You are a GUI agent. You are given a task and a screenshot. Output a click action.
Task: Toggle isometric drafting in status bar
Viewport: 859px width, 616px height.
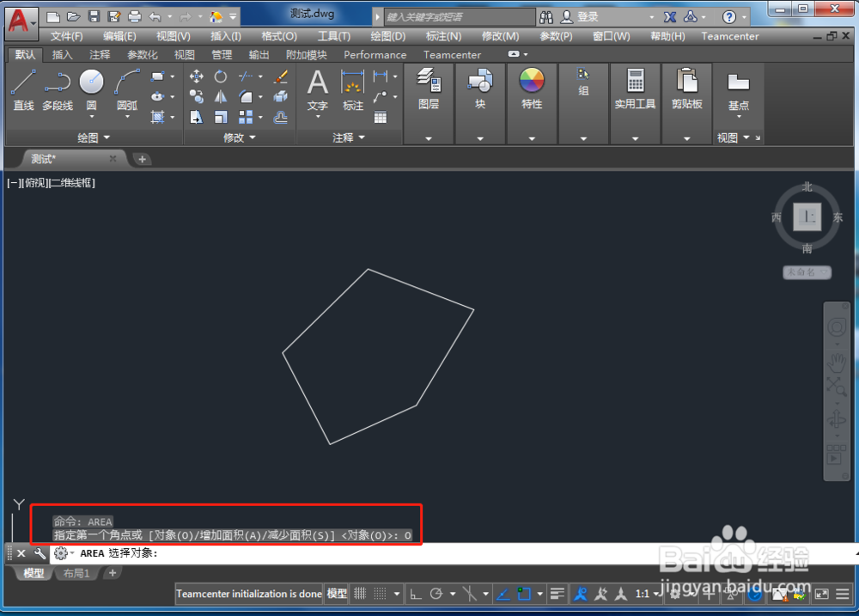[470, 594]
